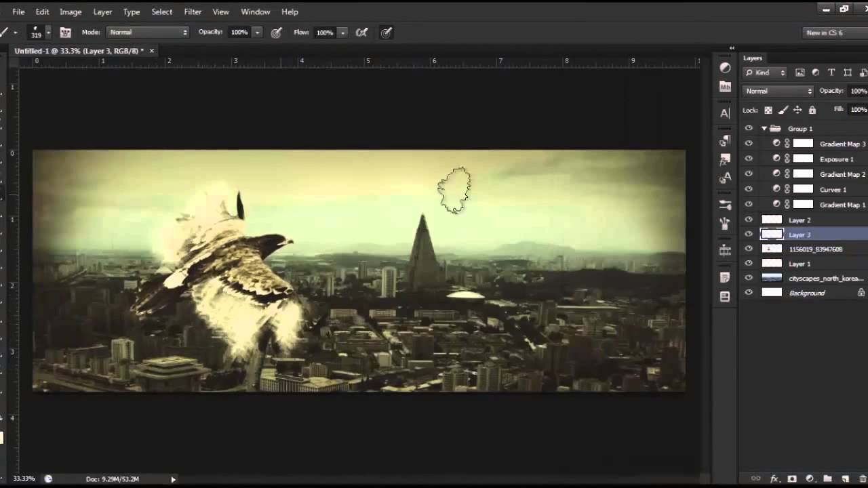Select the 1156019_83947608 layer

tap(804, 249)
